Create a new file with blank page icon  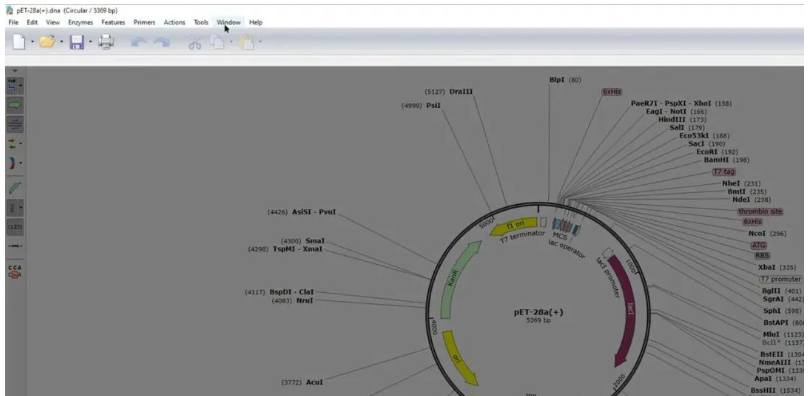coord(19,42)
